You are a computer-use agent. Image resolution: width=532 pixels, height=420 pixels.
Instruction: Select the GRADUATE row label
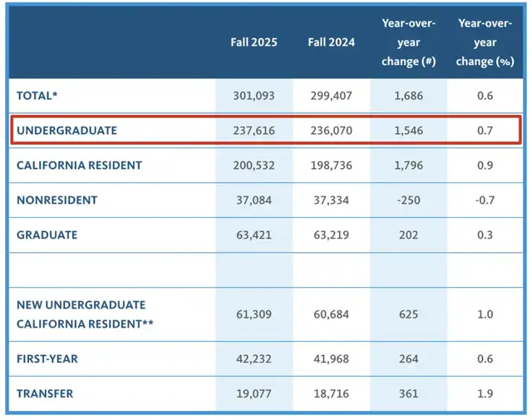coord(47,235)
